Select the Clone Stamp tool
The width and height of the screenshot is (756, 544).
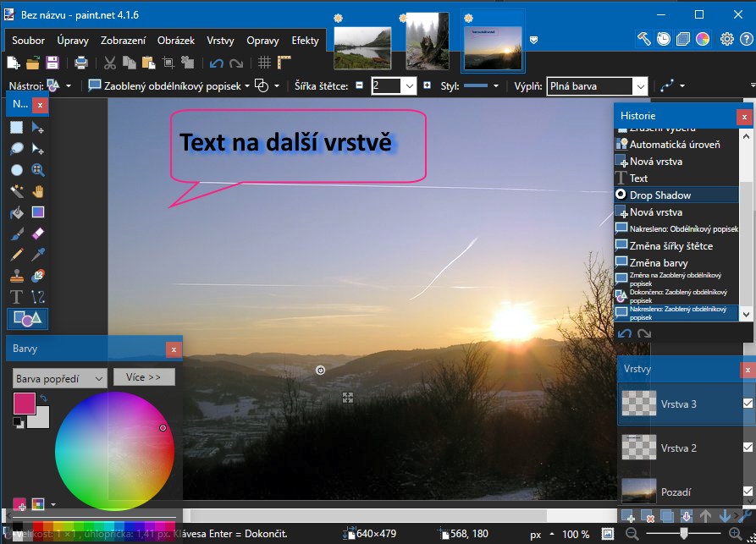tap(16, 276)
